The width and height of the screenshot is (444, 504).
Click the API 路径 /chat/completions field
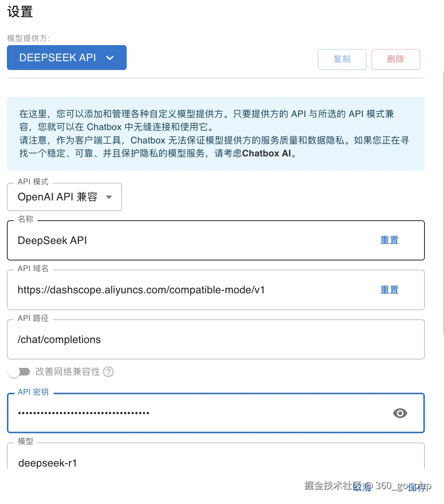[x=216, y=340]
